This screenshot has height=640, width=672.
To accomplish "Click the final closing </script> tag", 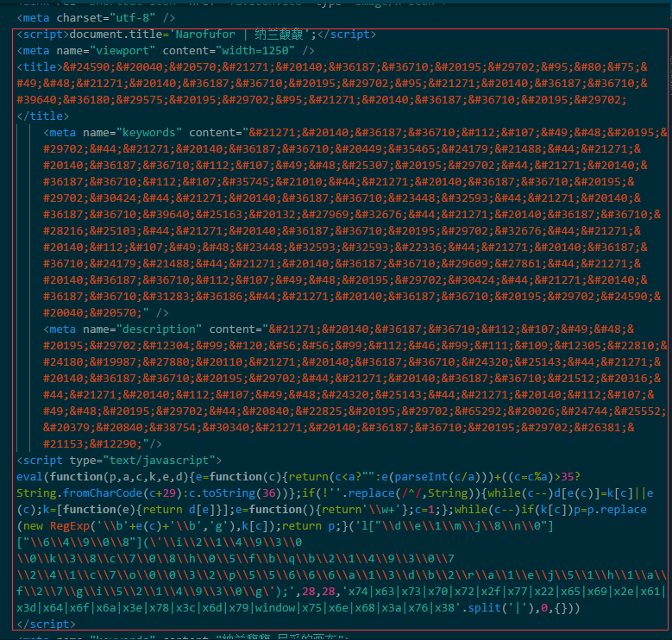I will tap(47, 624).
